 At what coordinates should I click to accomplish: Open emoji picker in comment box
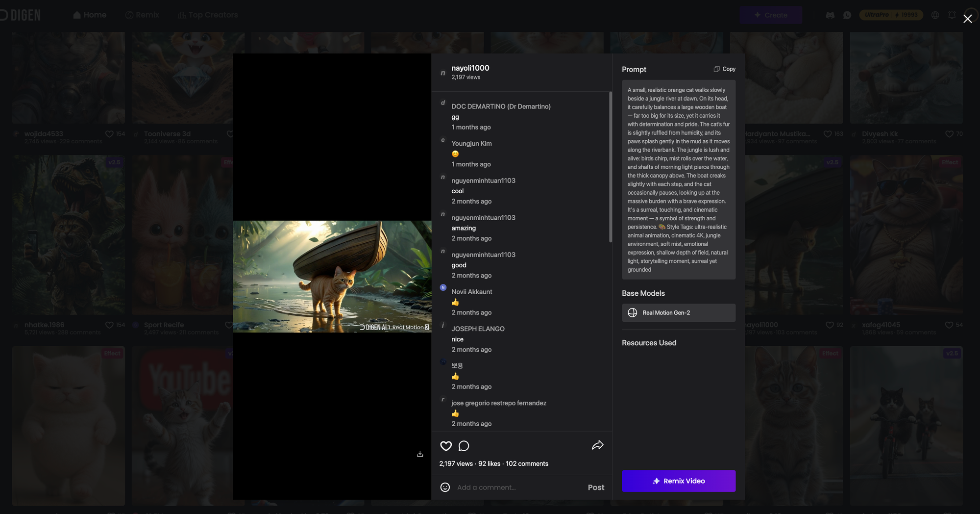[445, 487]
